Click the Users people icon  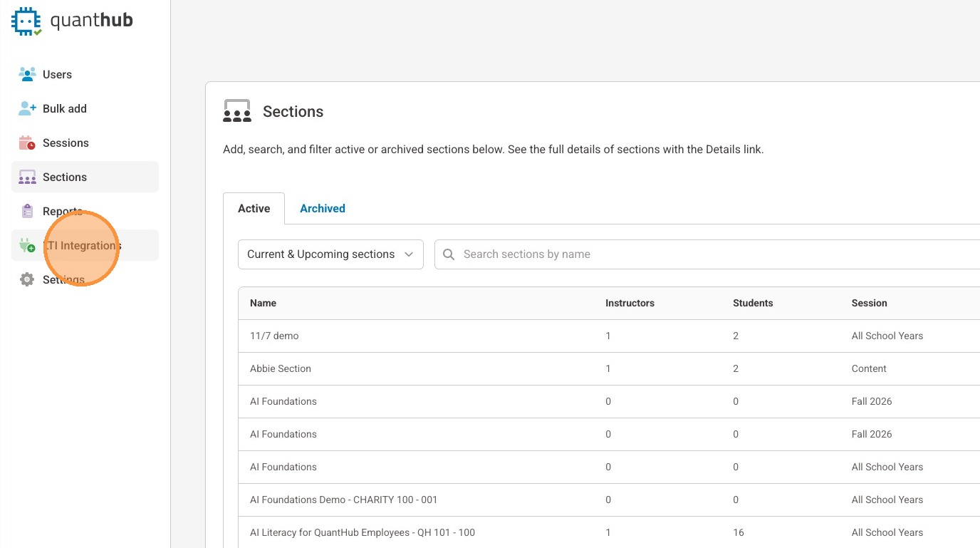[27, 74]
